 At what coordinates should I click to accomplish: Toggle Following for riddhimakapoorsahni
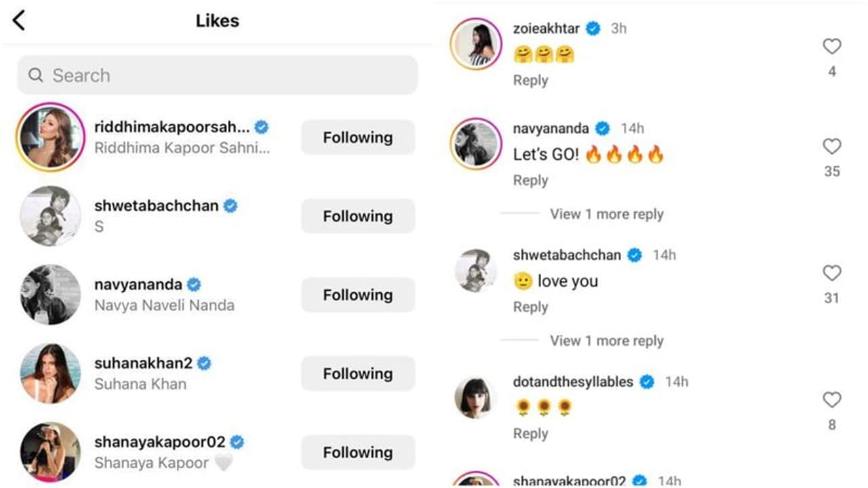click(x=357, y=138)
